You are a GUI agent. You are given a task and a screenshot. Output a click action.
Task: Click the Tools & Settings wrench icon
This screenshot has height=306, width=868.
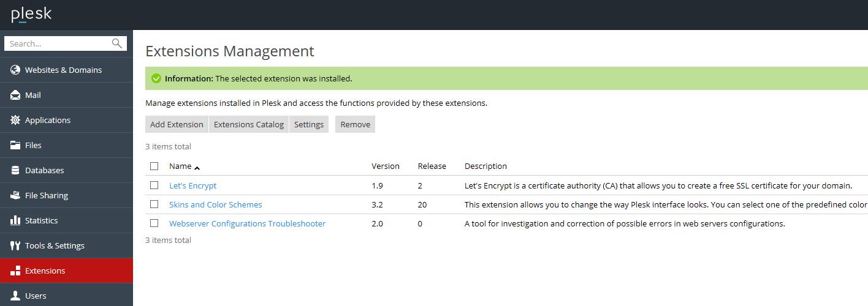pyautogui.click(x=15, y=245)
